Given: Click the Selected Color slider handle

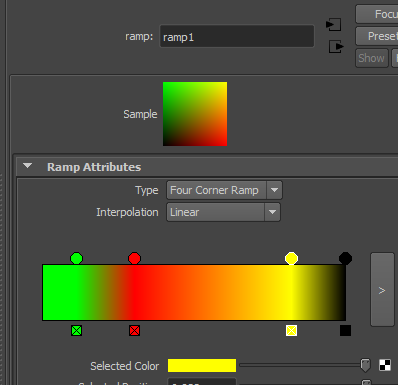Looking at the screenshot, I should click(365, 365).
